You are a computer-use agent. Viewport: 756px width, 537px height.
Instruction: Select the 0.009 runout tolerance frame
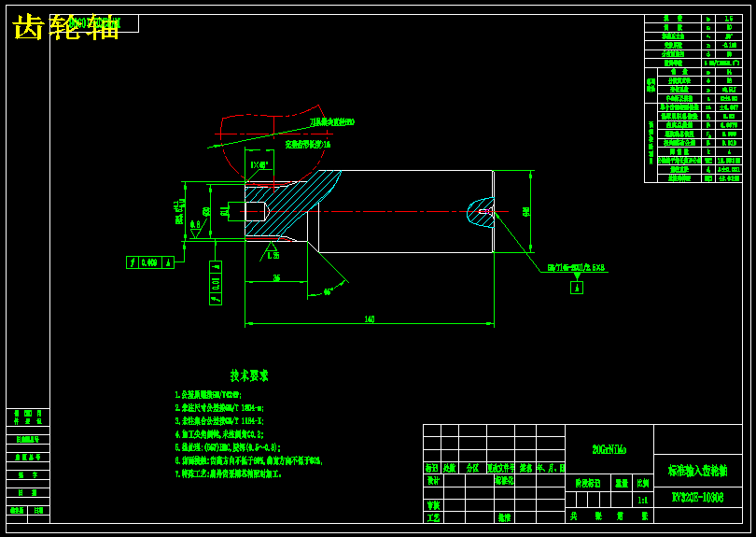pos(150,262)
